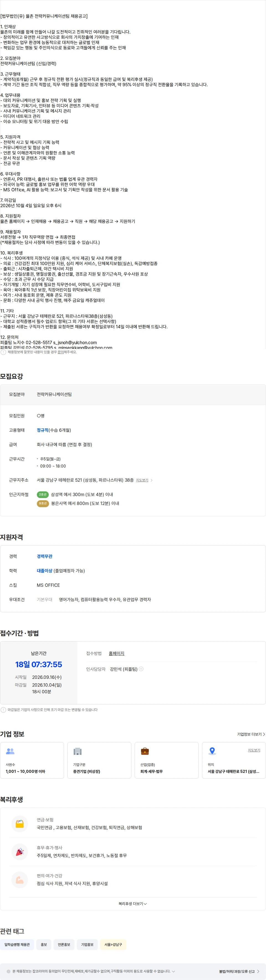Click the 시작일 2026.09.16(수) date text
The width and height of the screenshot is (266, 980).
47,677
